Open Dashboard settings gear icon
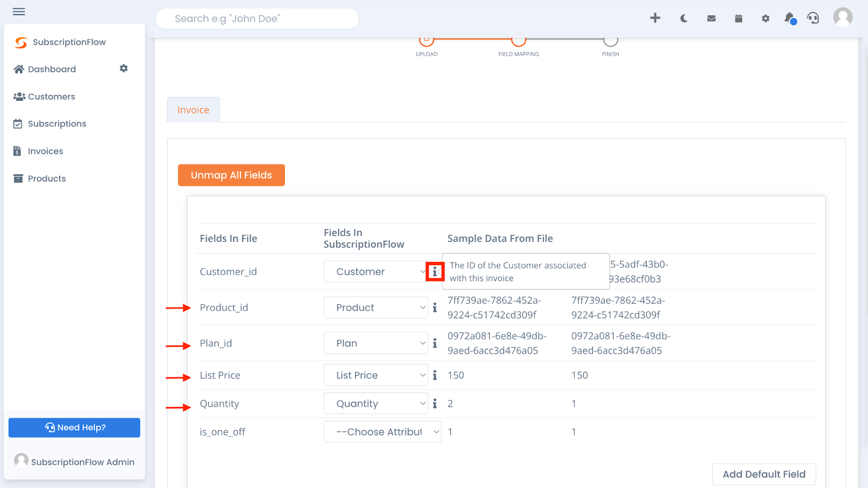 (x=124, y=68)
